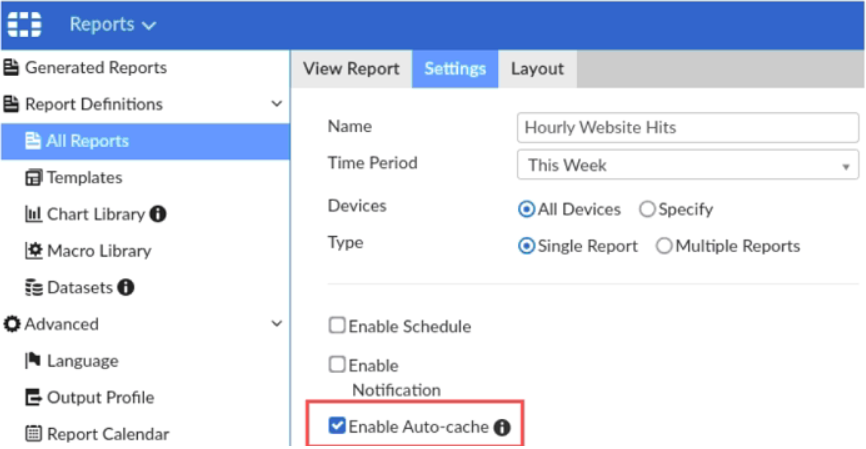Select the Specify devices radio button
The height and width of the screenshot is (449, 866).
647,209
